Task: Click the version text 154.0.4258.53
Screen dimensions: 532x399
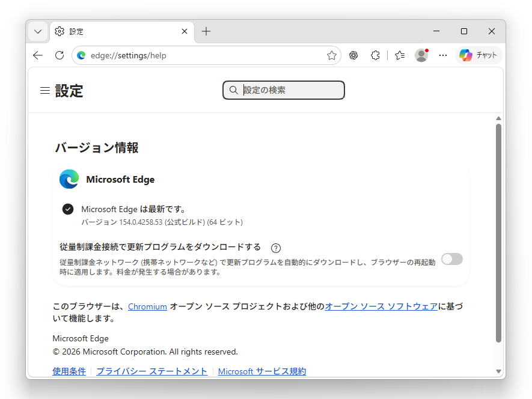Action: tap(141, 222)
